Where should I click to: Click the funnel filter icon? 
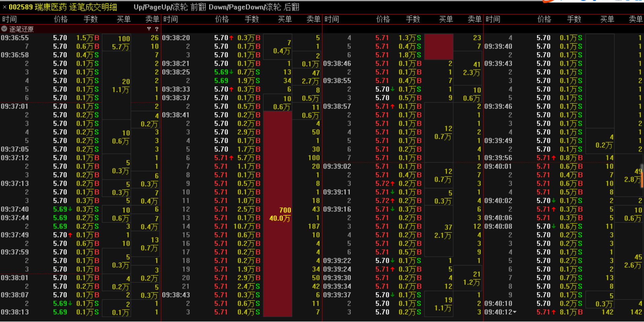pos(149,29)
